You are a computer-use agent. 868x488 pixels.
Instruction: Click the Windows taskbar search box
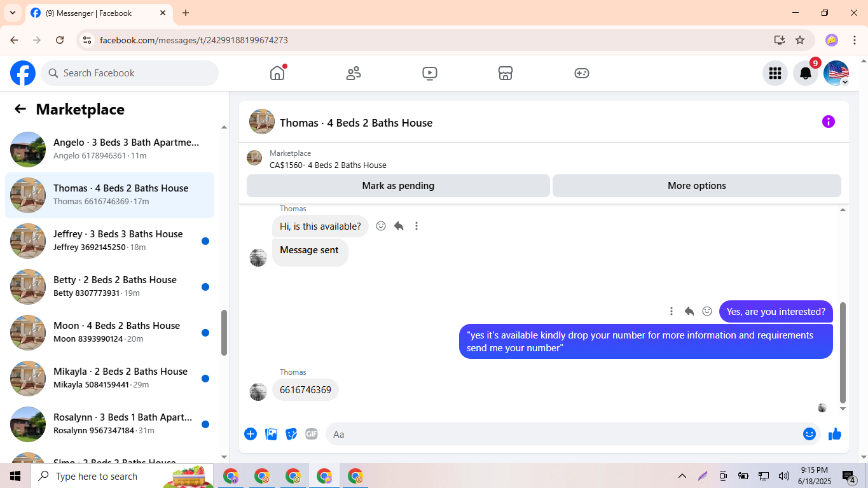click(121, 476)
